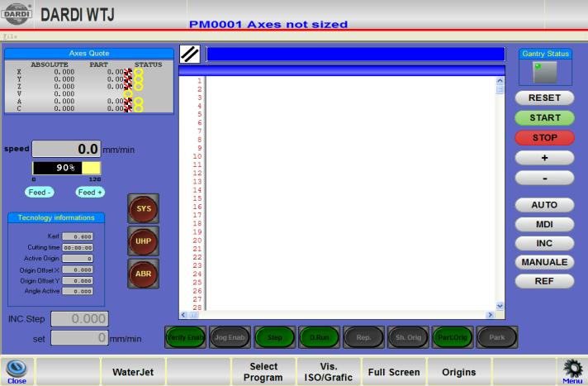Click the Origin Offset X field
588x386 pixels.
(x=78, y=270)
